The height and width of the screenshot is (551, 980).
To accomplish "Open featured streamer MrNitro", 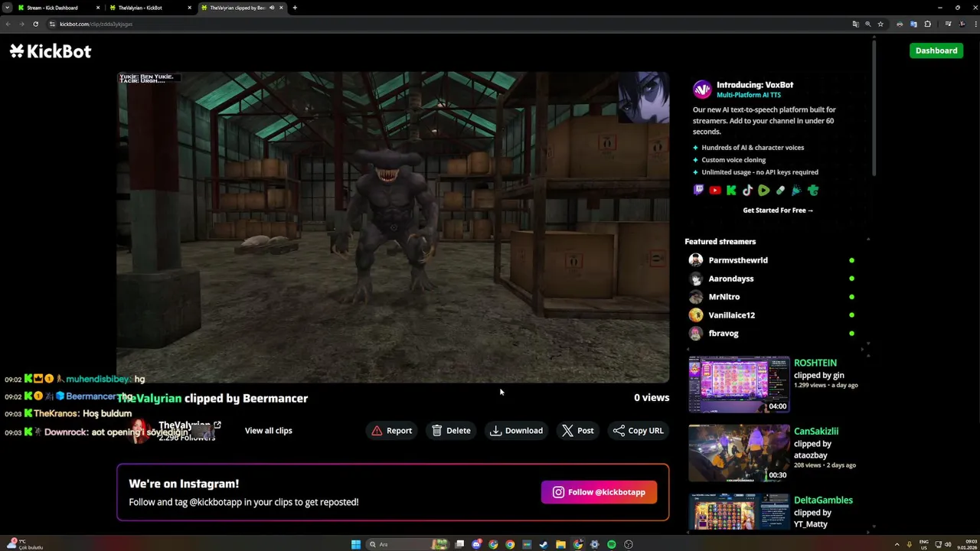I will click(724, 297).
